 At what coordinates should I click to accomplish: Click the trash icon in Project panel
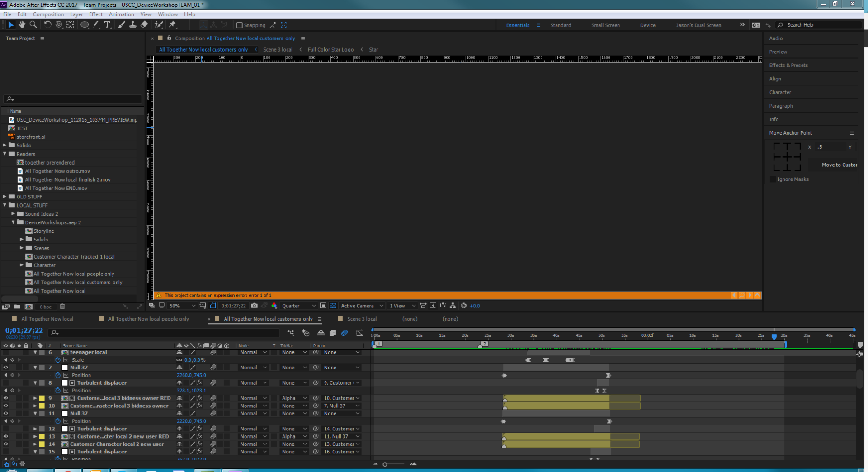[x=62, y=307]
